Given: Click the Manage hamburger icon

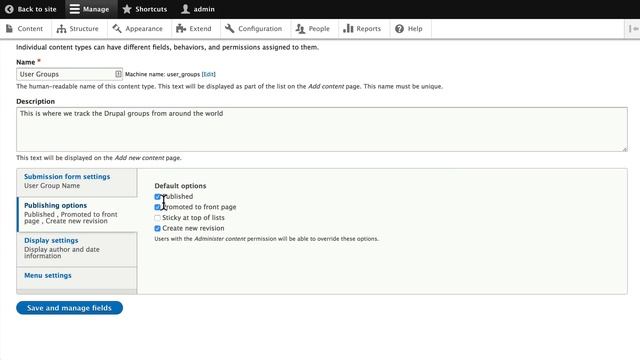Looking at the screenshot, I should point(74,9).
